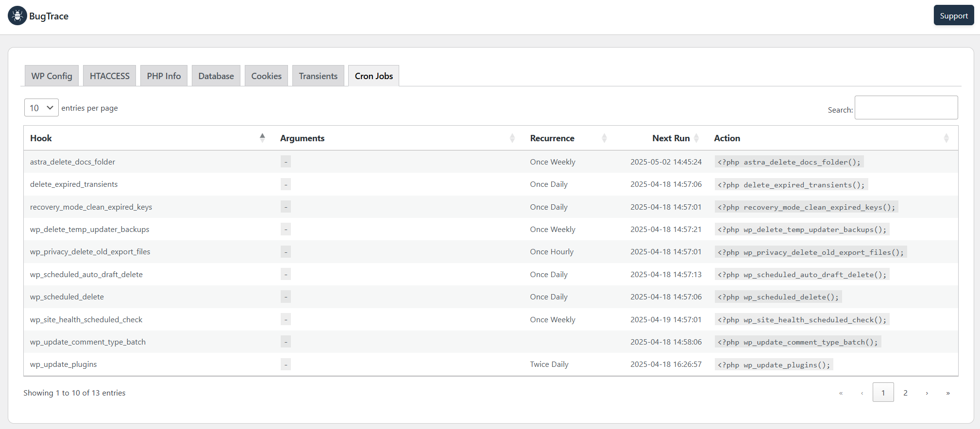Select the wp_update_plugins hook cell
This screenshot has width=980, height=429.
click(63, 364)
